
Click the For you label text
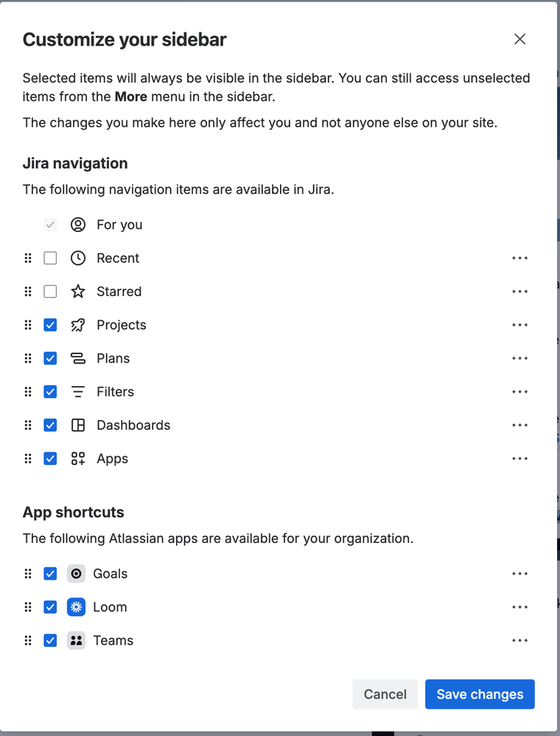[119, 225]
